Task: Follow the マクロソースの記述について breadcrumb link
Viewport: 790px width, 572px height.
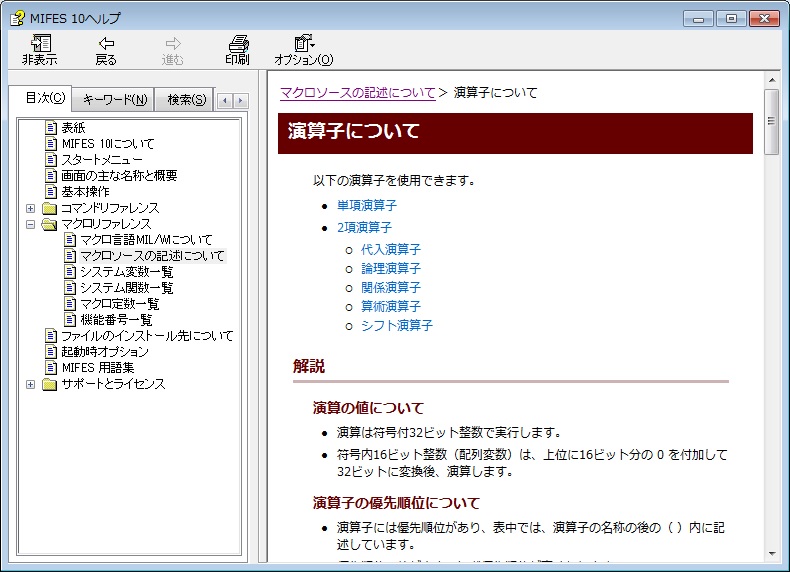Action: (357, 93)
